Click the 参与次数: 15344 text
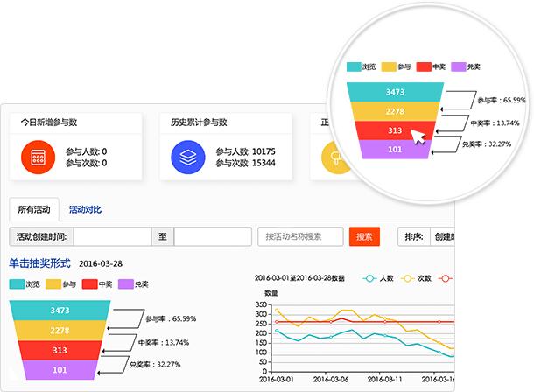Image resolution: width=534 pixels, height=392 pixels. click(x=245, y=163)
